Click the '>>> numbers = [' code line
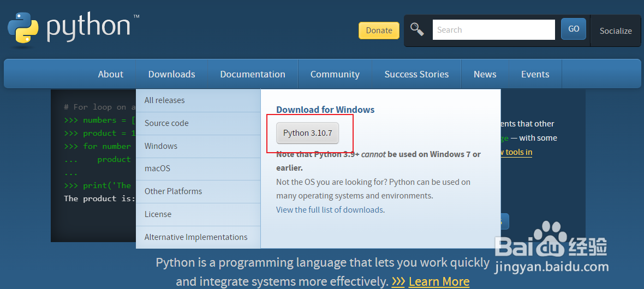The image size is (644, 289). pos(100,121)
